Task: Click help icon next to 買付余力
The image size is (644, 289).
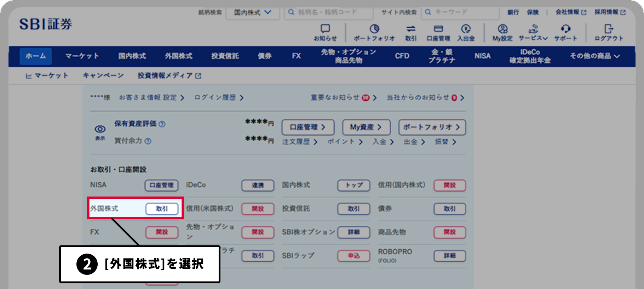Action: tap(148, 141)
